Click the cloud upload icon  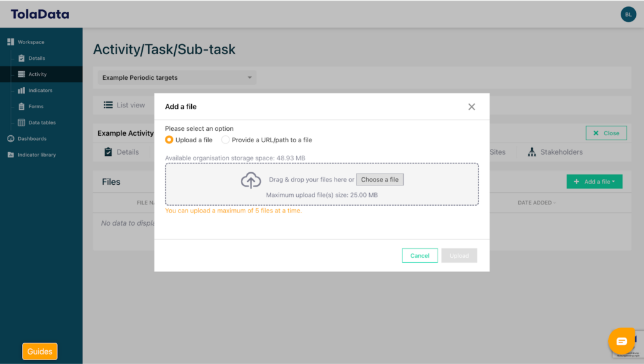coord(251,180)
